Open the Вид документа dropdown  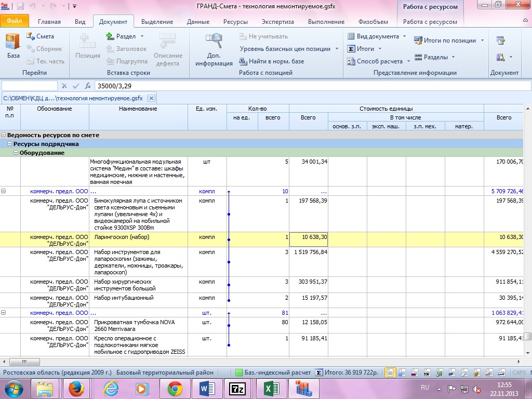pos(377,36)
